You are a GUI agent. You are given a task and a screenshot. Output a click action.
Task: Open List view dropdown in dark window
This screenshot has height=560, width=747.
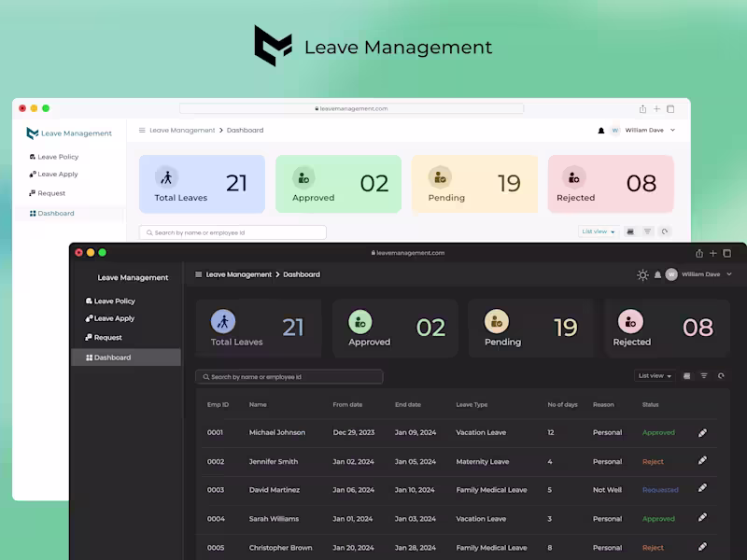click(655, 376)
